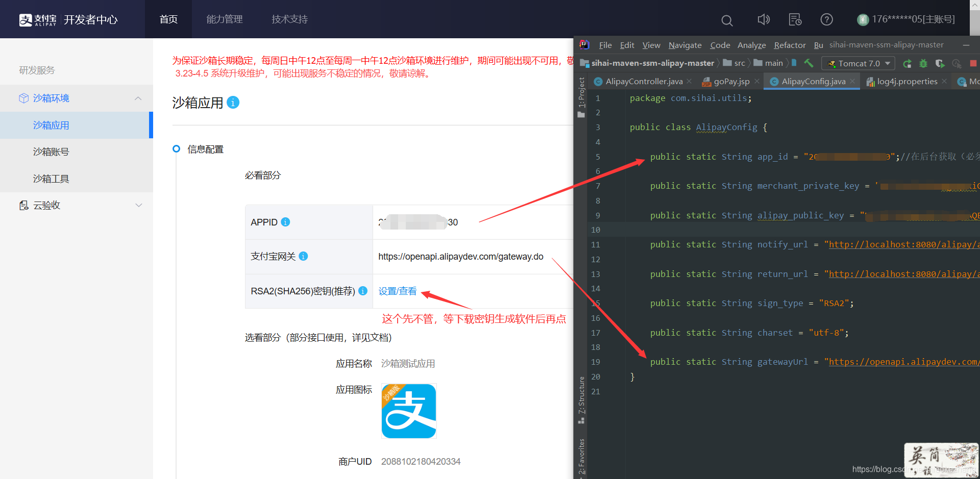Image resolution: width=980 pixels, height=479 pixels.
Task: Click the 设置/查看 RSA2 key link
Action: 398,291
